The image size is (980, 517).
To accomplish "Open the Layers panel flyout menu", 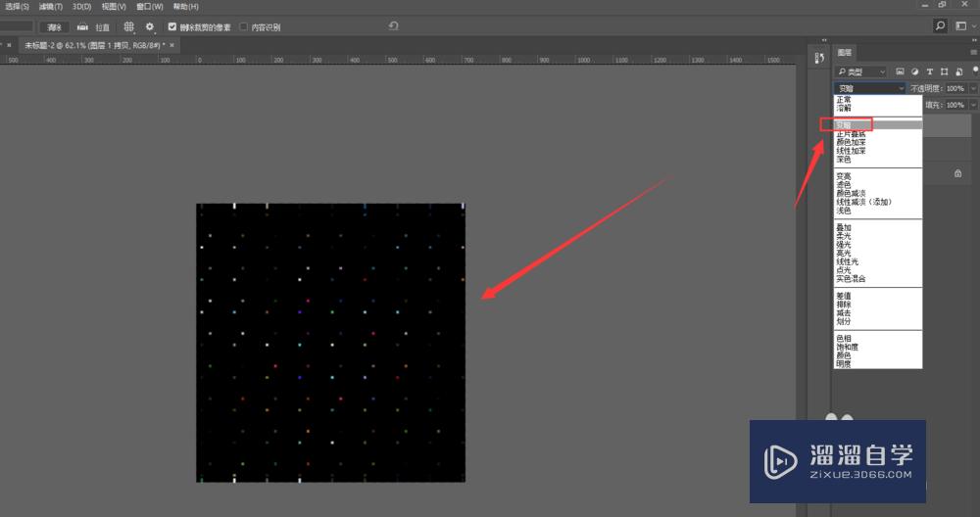I will pos(974,53).
